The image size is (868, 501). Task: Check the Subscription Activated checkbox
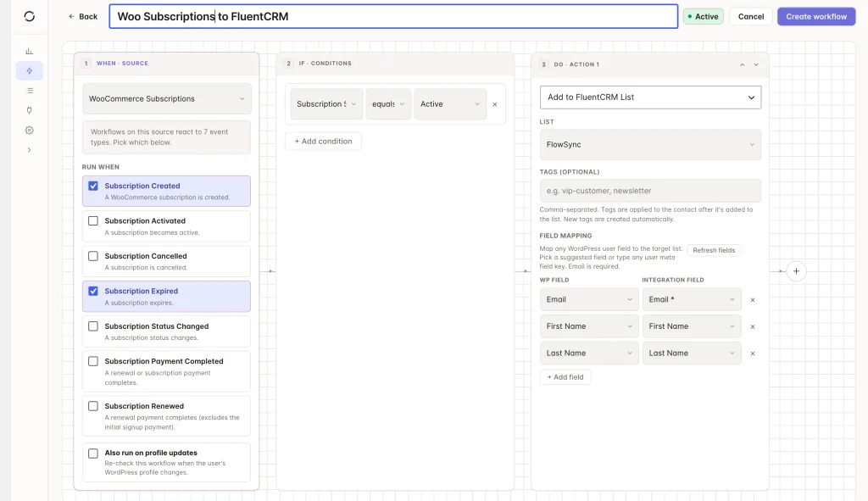[x=93, y=221]
